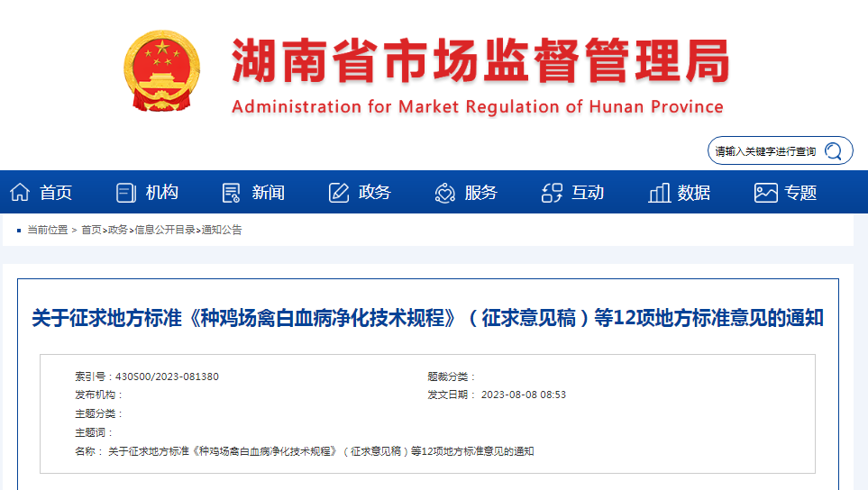Click the blue notice headline title
Screen dimensions: 868x490
(427, 318)
